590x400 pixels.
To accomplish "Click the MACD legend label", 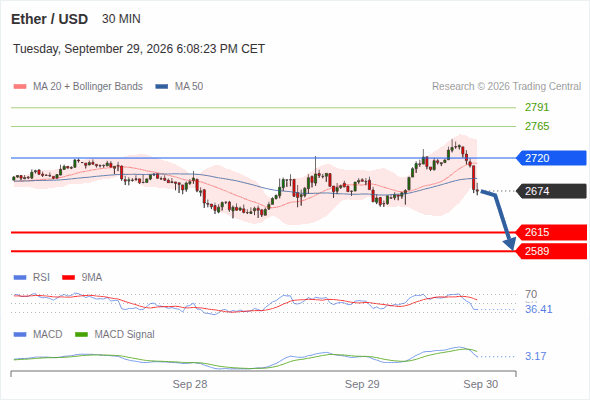I will (x=48, y=335).
